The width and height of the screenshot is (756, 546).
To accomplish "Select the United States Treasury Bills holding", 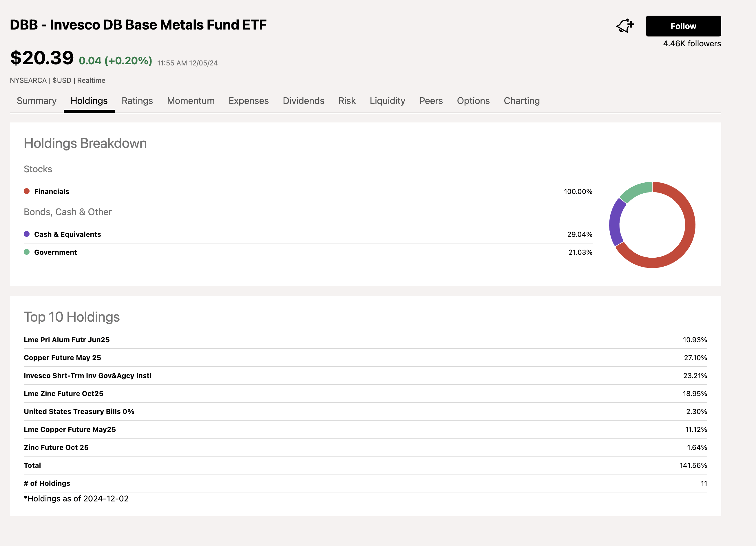I will (x=79, y=411).
